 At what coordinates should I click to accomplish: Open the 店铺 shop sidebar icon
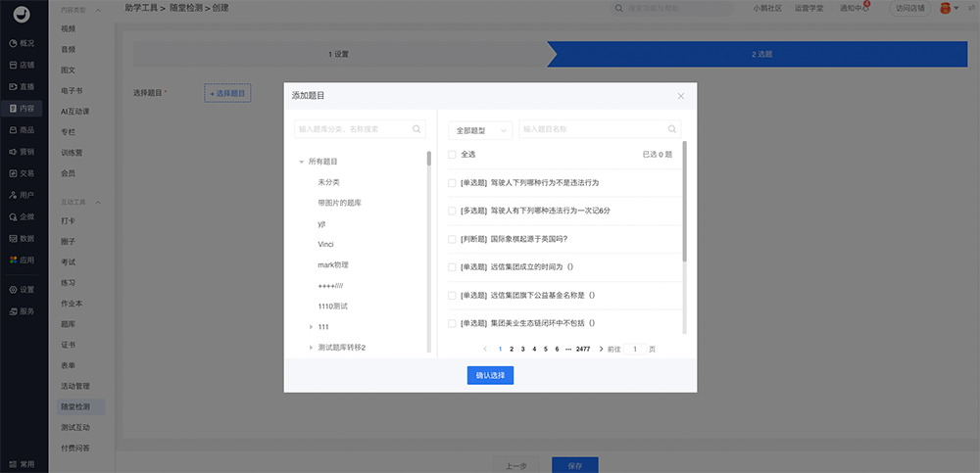pos(13,66)
